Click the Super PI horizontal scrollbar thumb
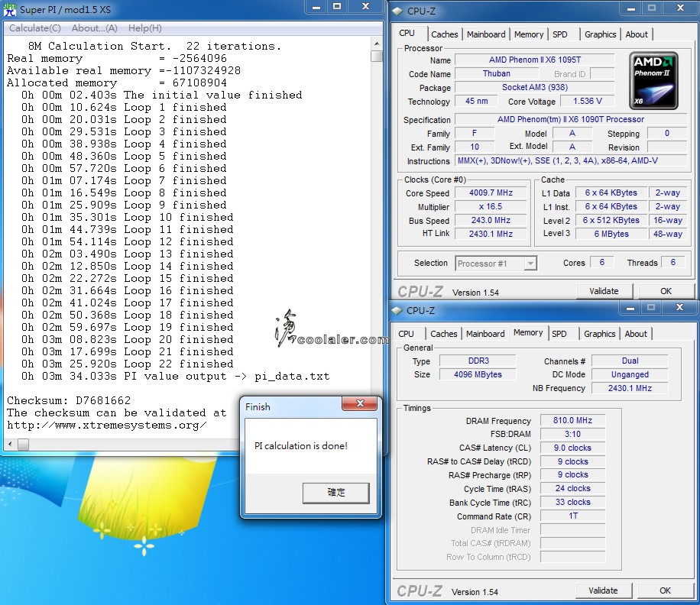Viewport: 700px width, 605px height. (23, 444)
